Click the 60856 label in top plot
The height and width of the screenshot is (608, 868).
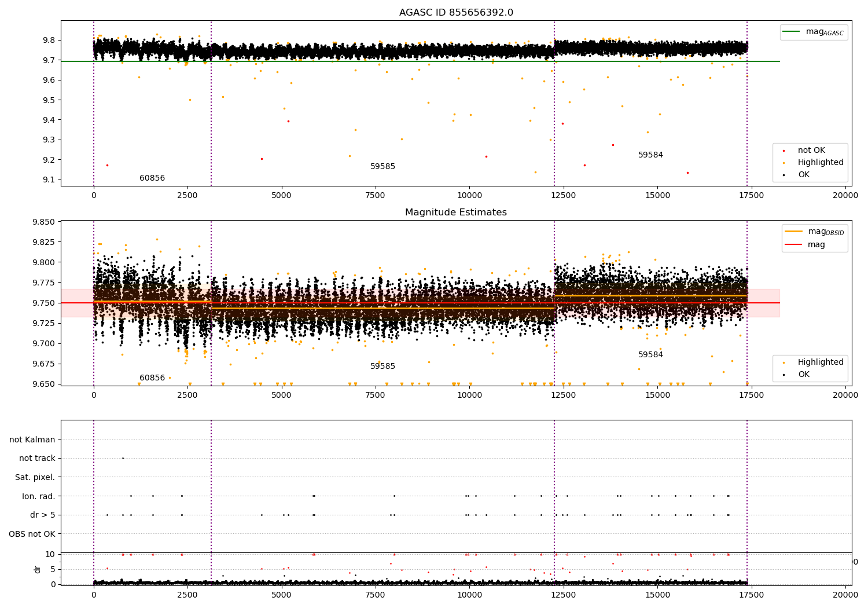pos(152,178)
